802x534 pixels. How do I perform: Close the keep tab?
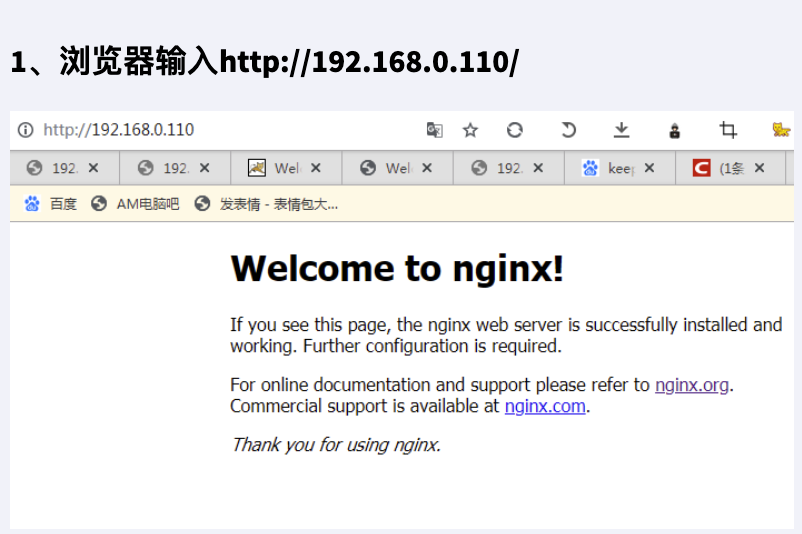point(649,168)
